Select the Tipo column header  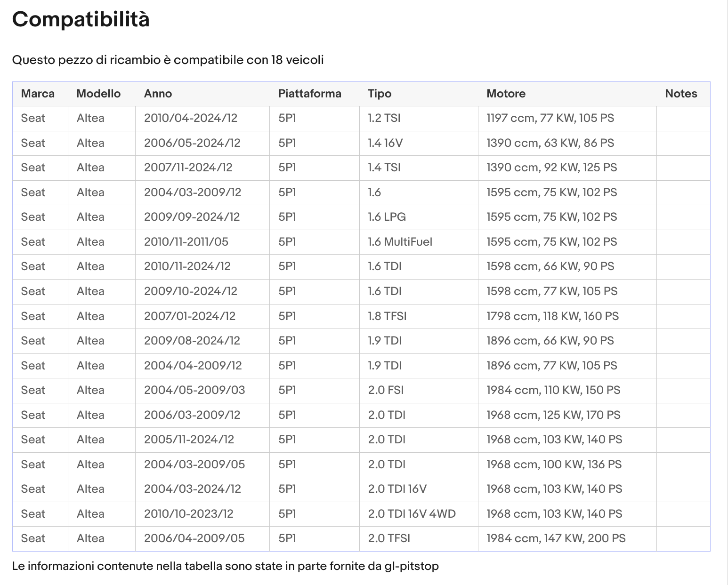pyautogui.click(x=380, y=94)
